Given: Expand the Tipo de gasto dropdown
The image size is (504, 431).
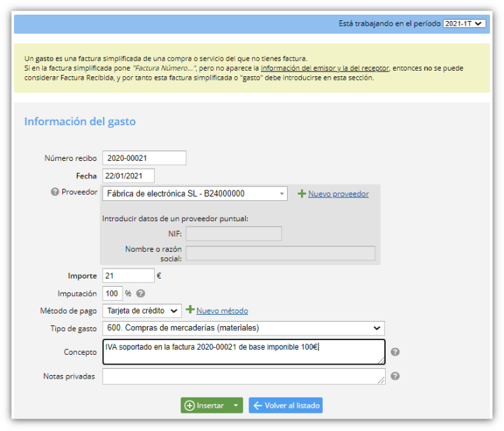Looking at the screenshot, I should coord(244,328).
